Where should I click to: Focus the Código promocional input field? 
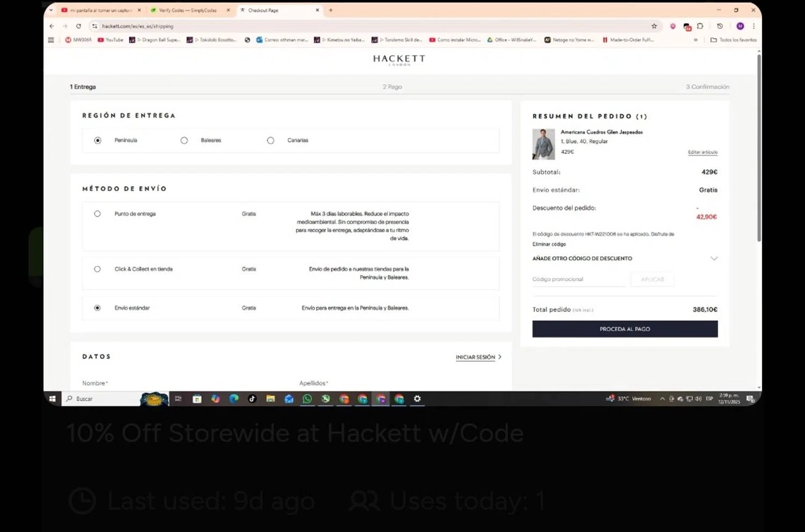(x=579, y=279)
